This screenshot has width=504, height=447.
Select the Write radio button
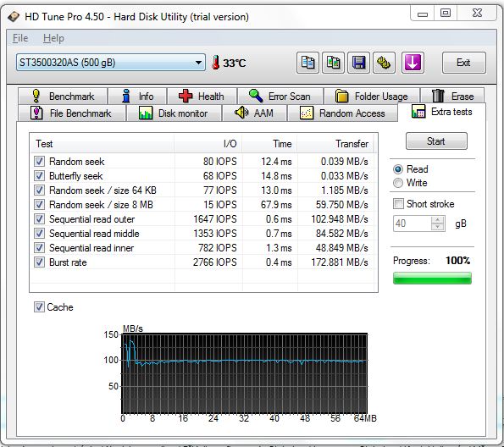398,183
